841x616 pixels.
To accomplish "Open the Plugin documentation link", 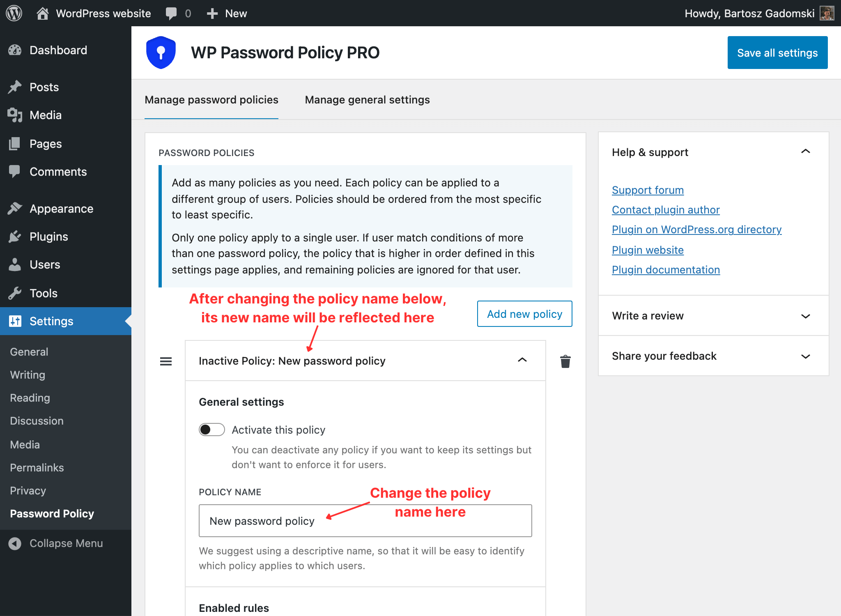I will (666, 269).
